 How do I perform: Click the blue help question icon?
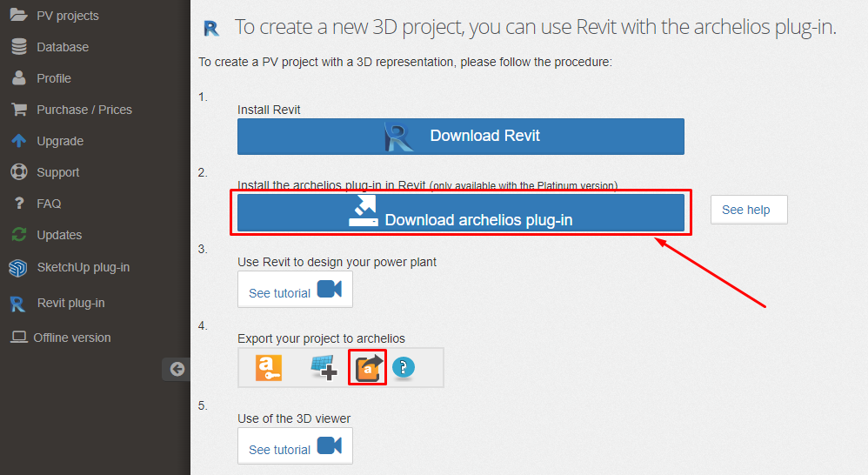coord(404,368)
